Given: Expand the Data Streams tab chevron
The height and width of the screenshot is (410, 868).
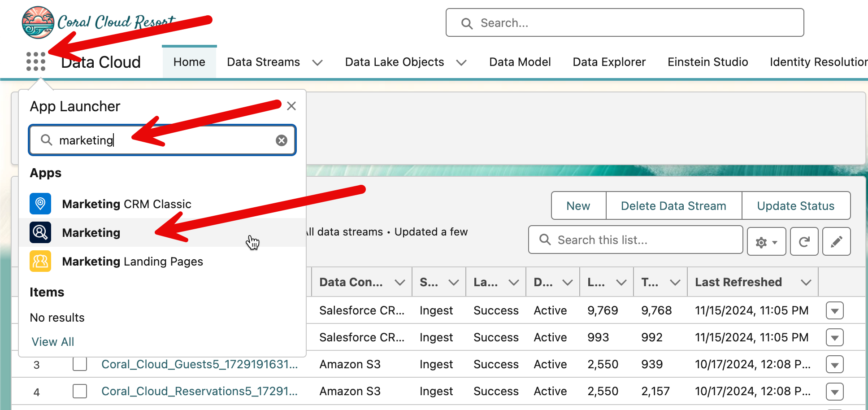Looking at the screenshot, I should [x=317, y=62].
